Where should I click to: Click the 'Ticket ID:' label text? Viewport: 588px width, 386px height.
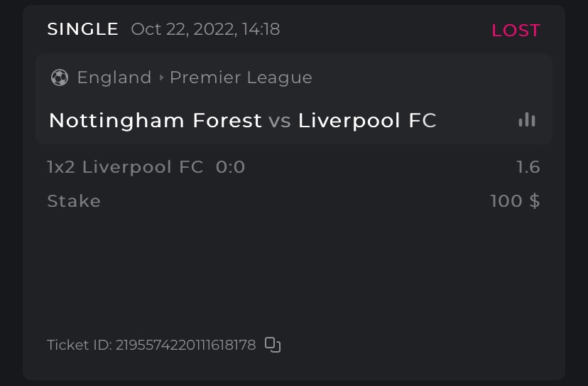[x=79, y=345]
